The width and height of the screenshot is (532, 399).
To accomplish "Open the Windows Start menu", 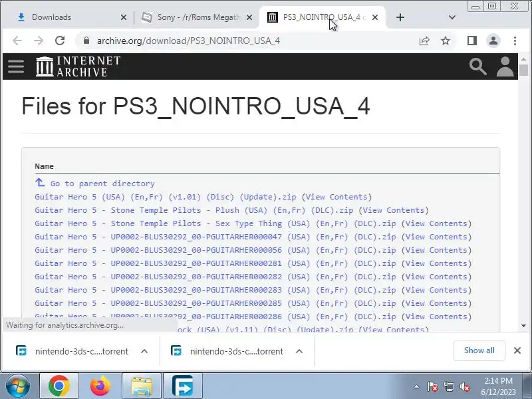I will [x=17, y=386].
